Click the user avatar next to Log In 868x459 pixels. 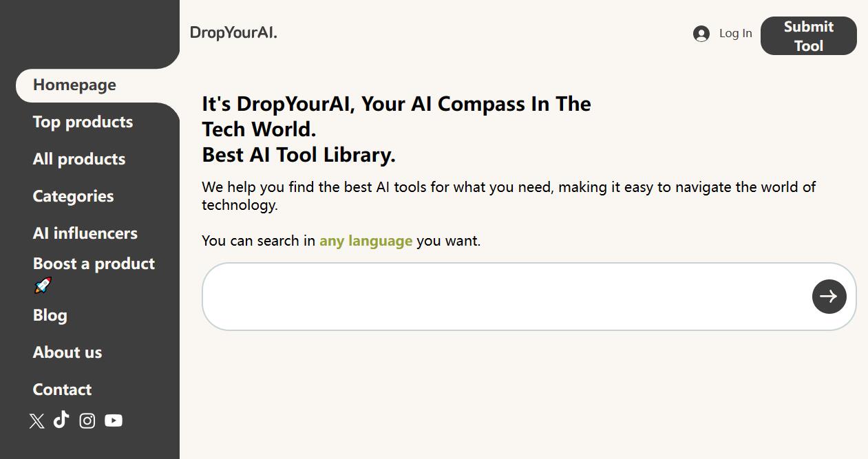(700, 33)
